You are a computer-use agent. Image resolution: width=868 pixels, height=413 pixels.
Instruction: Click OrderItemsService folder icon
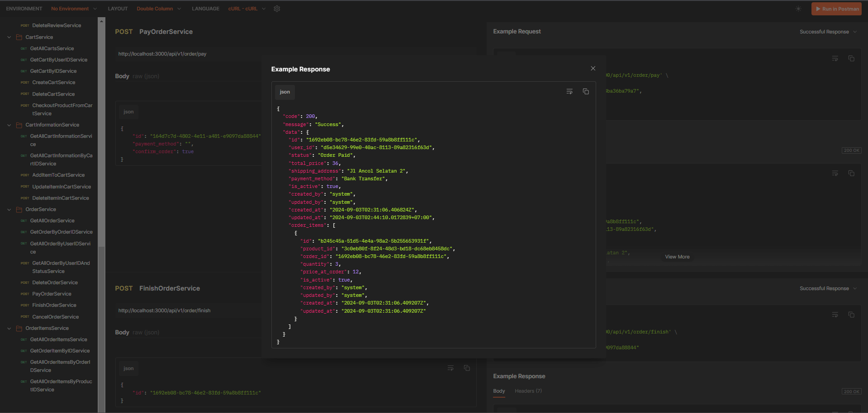pyautogui.click(x=19, y=328)
